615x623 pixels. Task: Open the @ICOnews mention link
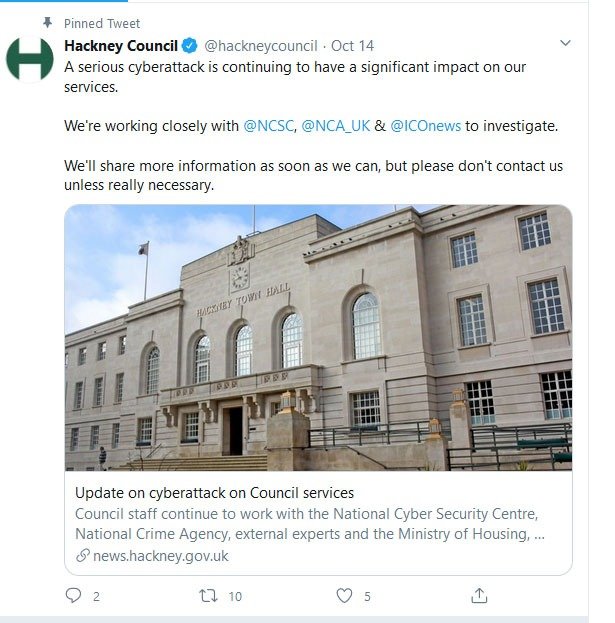tap(425, 126)
